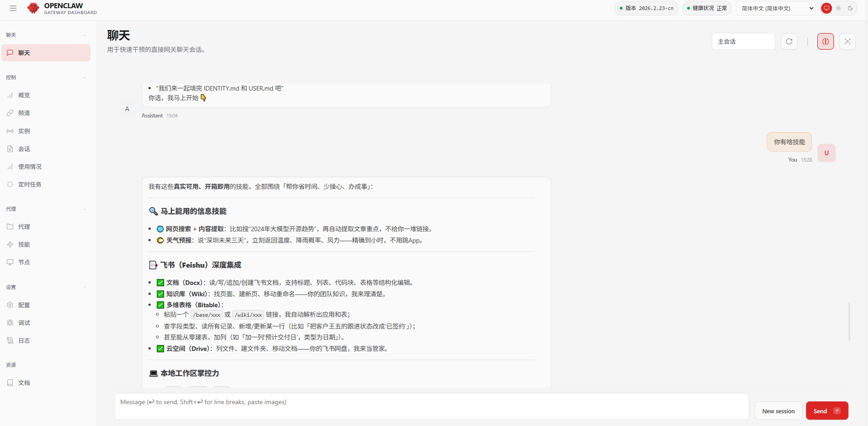Click the refresh session icon

pyautogui.click(x=789, y=41)
